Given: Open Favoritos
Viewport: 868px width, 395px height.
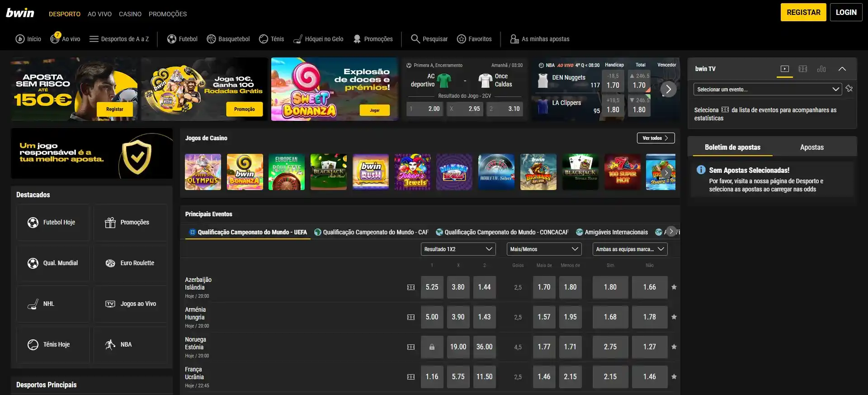Looking at the screenshot, I should click(474, 39).
